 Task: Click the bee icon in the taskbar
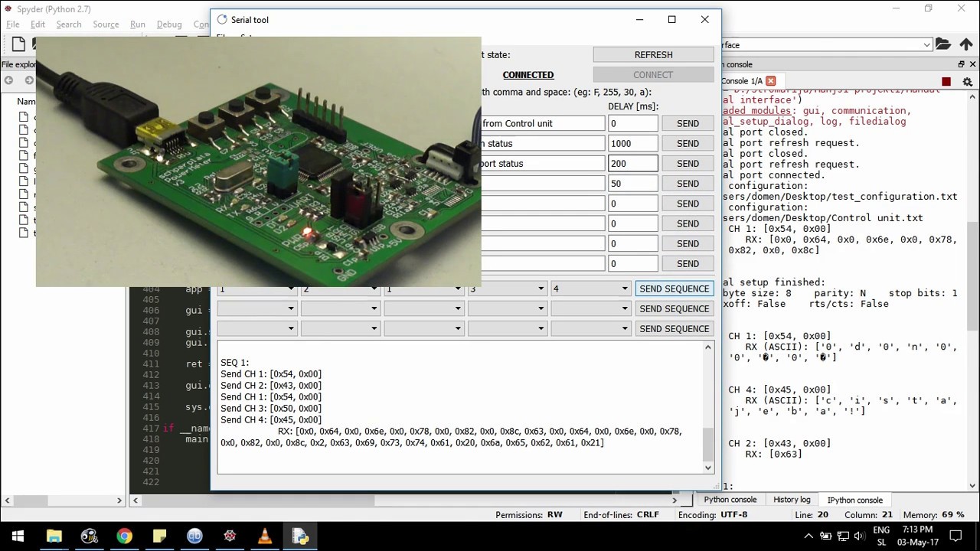click(x=89, y=536)
